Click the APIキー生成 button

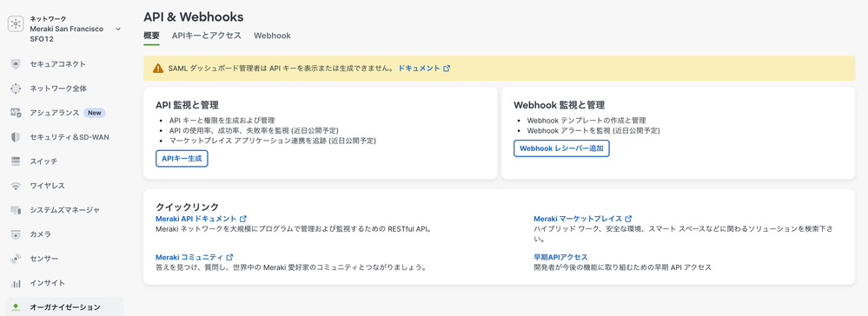pos(182,158)
